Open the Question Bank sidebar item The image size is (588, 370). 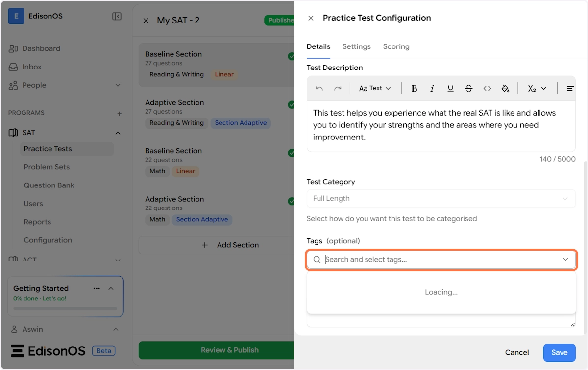pyautogui.click(x=49, y=185)
